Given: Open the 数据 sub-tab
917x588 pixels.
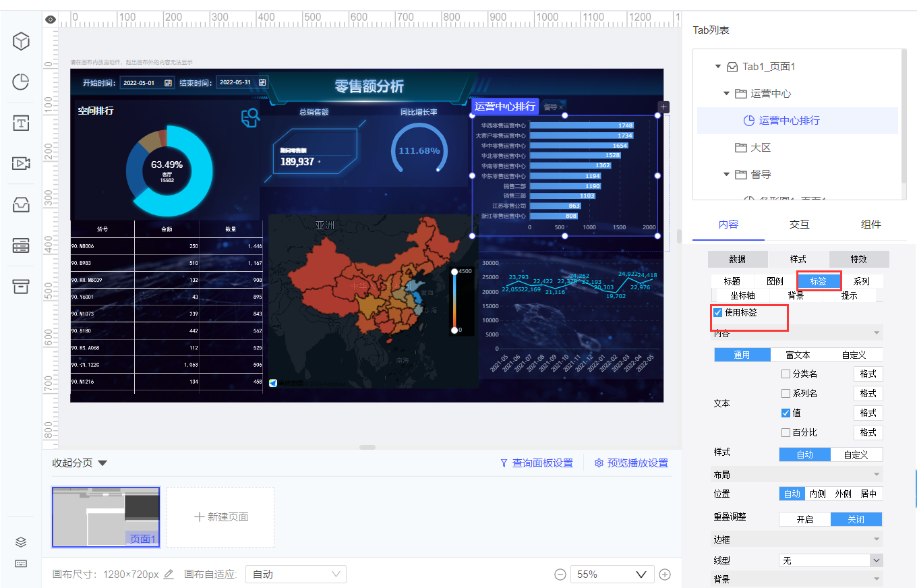Looking at the screenshot, I should [x=738, y=259].
